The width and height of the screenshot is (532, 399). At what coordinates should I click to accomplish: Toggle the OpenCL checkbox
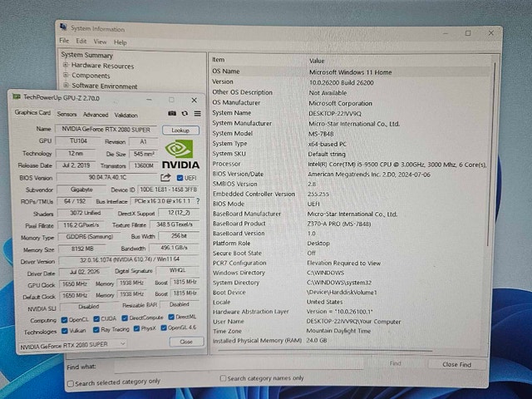point(64,319)
